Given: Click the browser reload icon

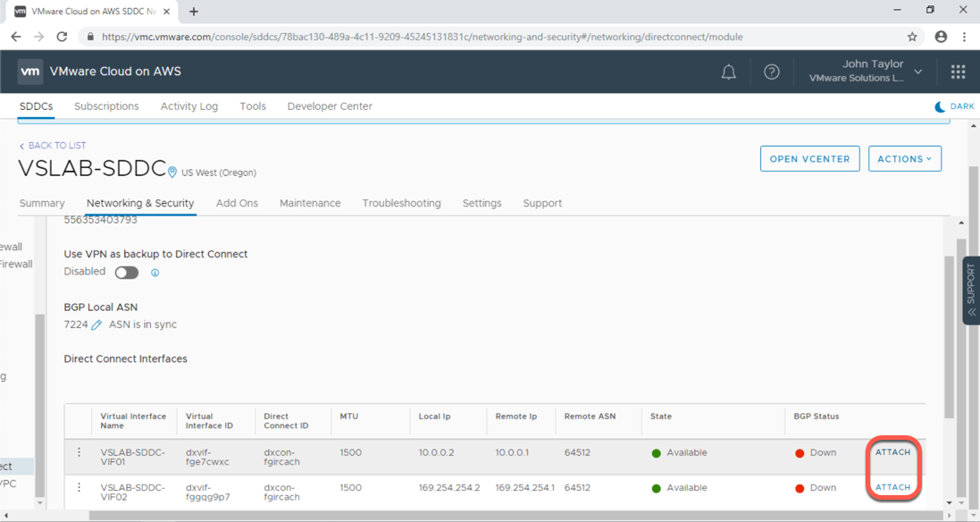Looking at the screenshot, I should point(62,37).
